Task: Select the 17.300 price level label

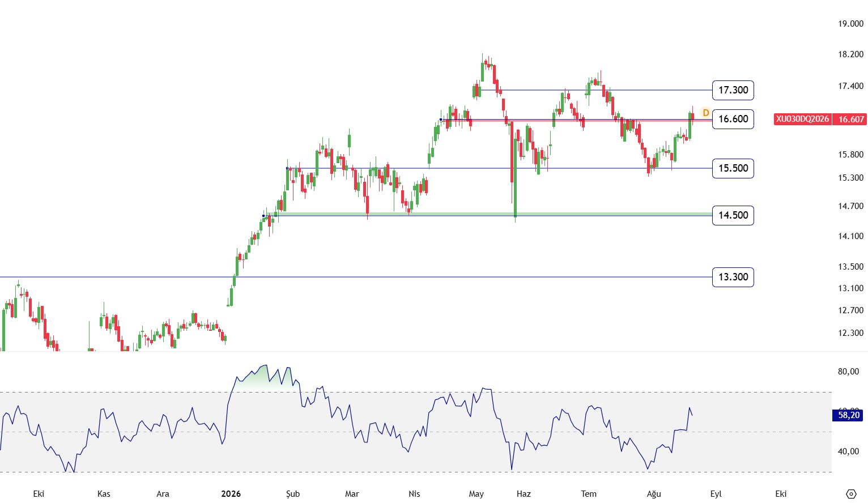Action: point(733,90)
